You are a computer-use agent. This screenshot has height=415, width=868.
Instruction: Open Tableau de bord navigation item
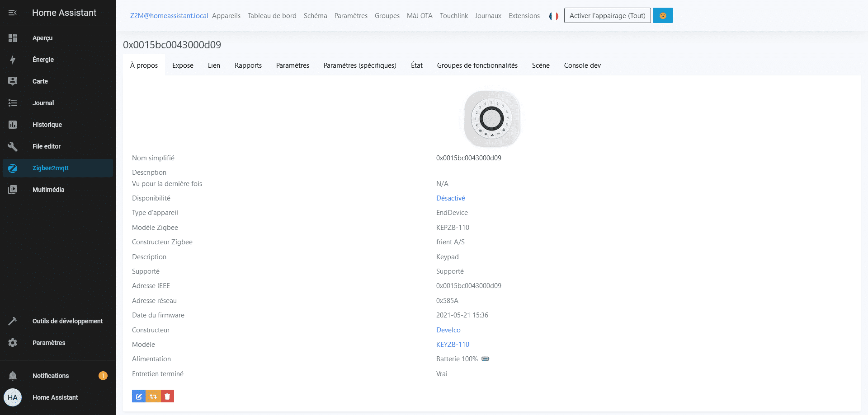(272, 16)
